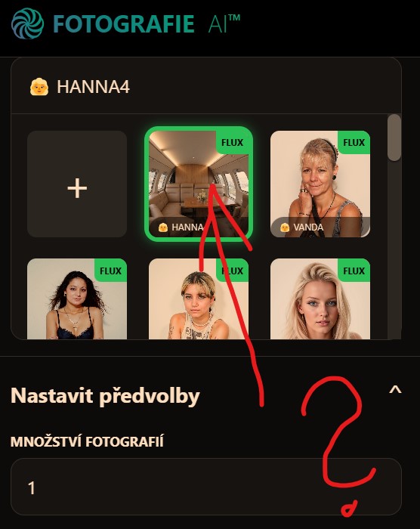The width and height of the screenshot is (420, 529).
Task: Click the woman emoji next to HANNA4
Action: (x=39, y=87)
